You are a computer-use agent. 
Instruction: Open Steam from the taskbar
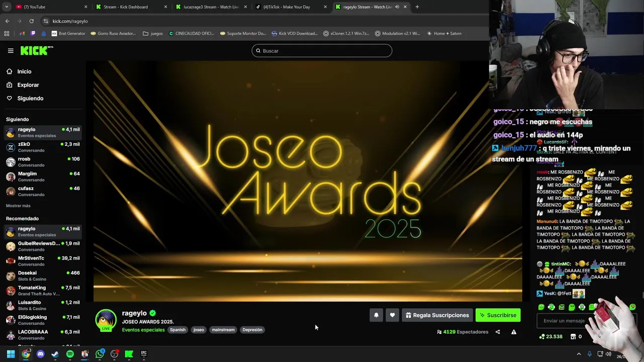tap(55, 354)
